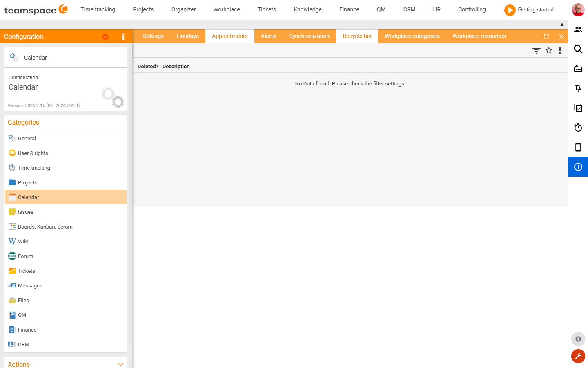588x368 pixels.
Task: Switch to the Settings tab
Action: point(153,36)
